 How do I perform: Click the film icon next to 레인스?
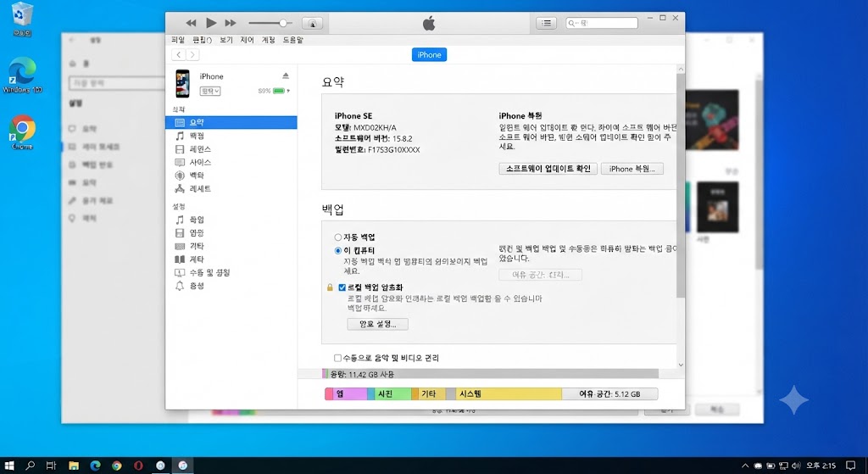(x=180, y=149)
